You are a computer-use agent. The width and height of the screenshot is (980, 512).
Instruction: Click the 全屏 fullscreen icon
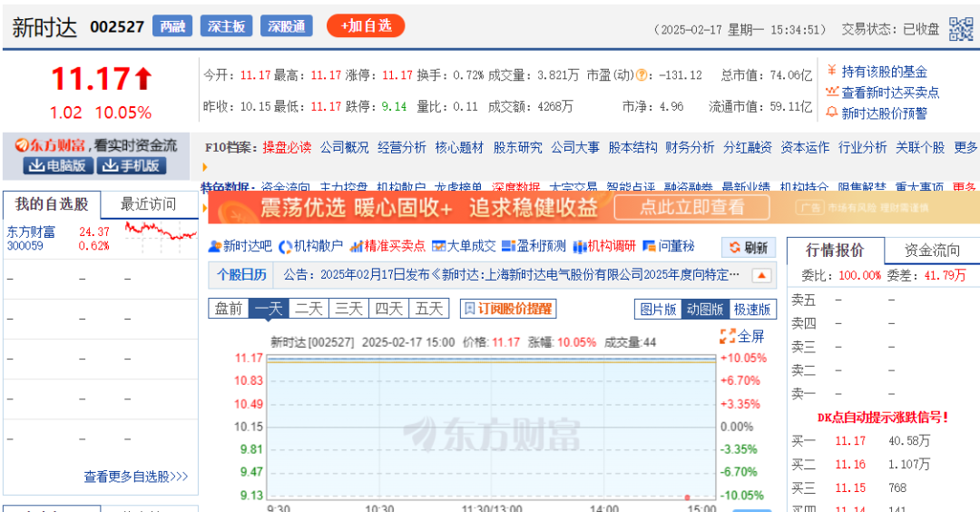coord(741,336)
